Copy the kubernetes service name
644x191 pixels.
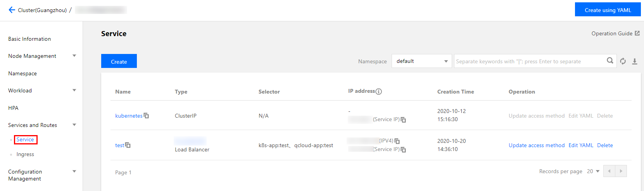[146, 116]
